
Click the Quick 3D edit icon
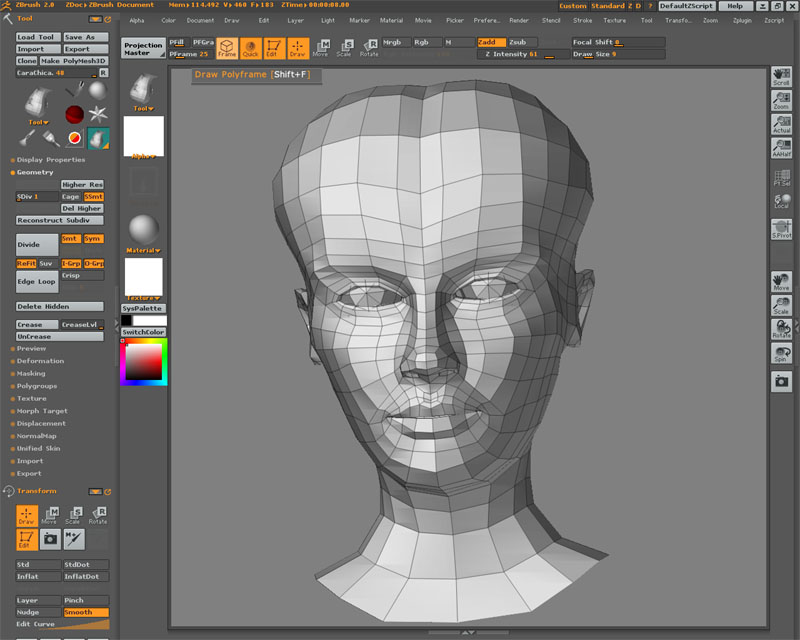coord(250,47)
